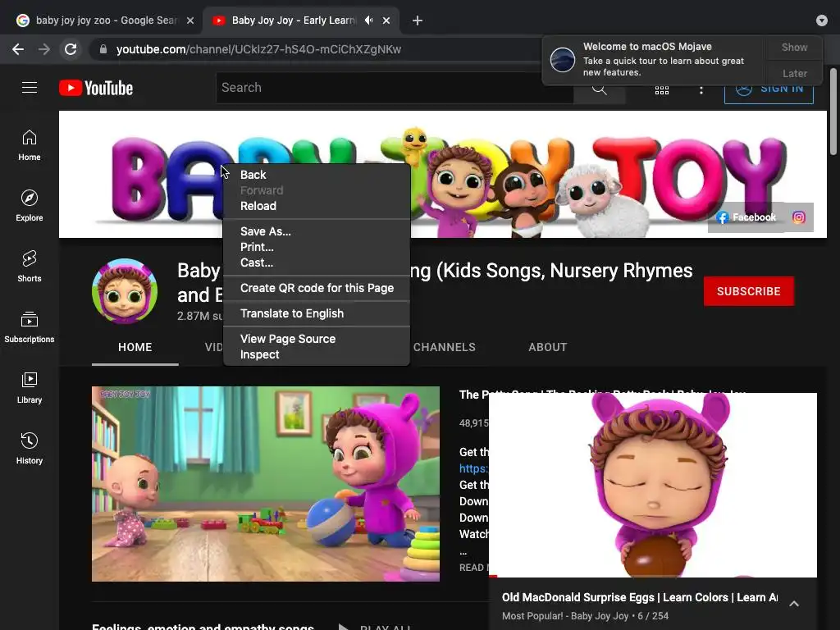Screen dimensions: 840x630
Task: Click the YouTube logo
Action: click(x=96, y=88)
